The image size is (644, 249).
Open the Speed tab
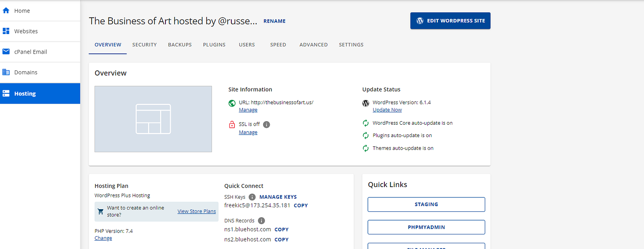pos(278,45)
